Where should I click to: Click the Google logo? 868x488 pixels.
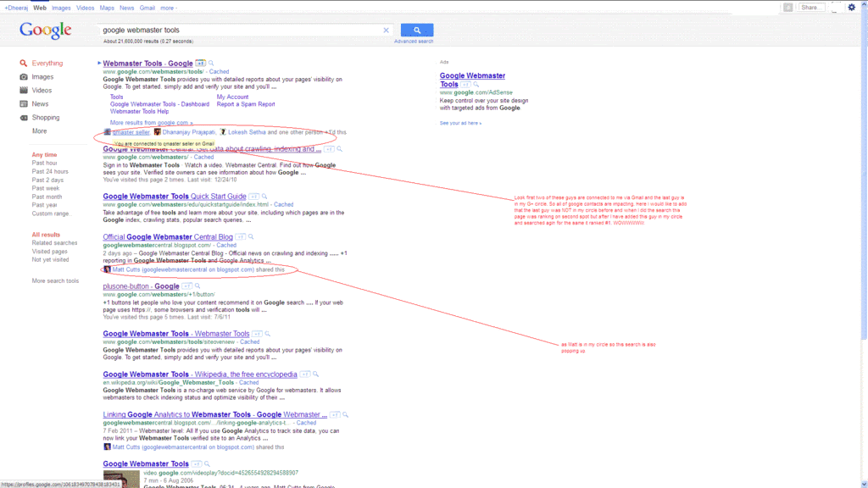pos(46,30)
